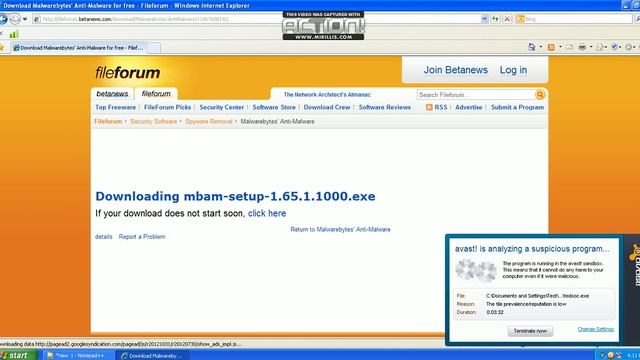Screen dimensions: 640x360
Task: Click the Advertise link
Action: 469,107
